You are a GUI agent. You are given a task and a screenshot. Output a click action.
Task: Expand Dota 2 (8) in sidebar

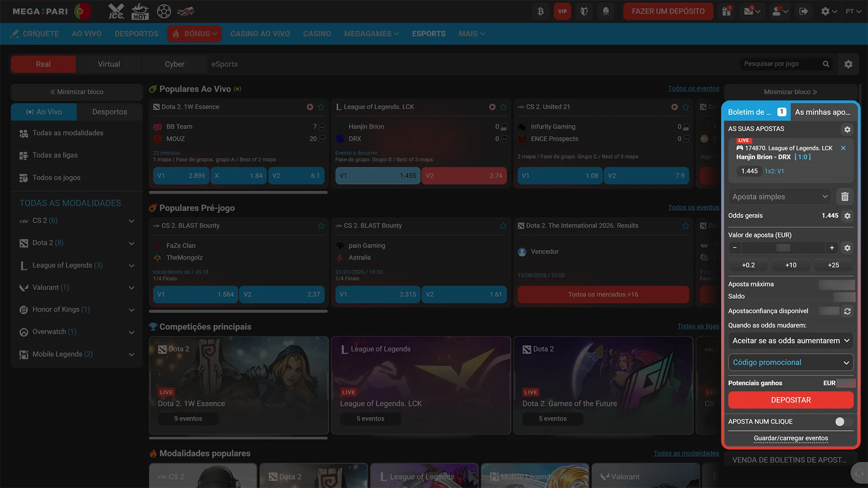pos(132,244)
